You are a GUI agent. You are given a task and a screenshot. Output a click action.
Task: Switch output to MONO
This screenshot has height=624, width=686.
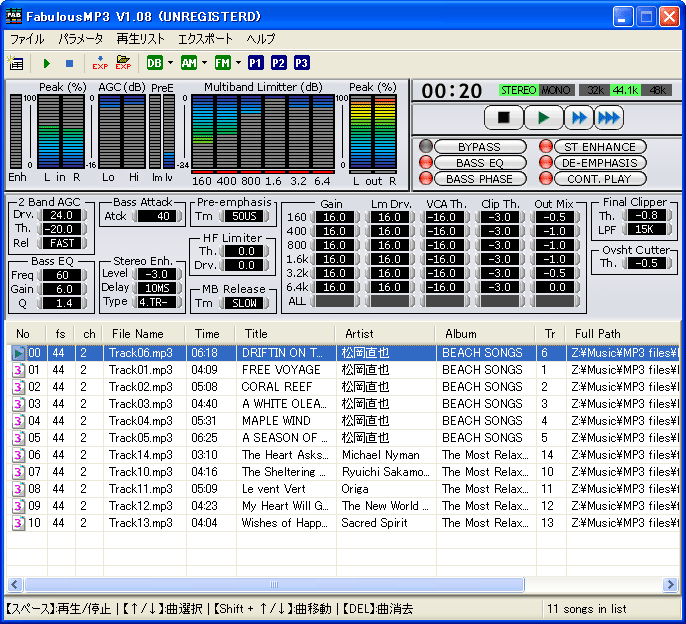556,90
